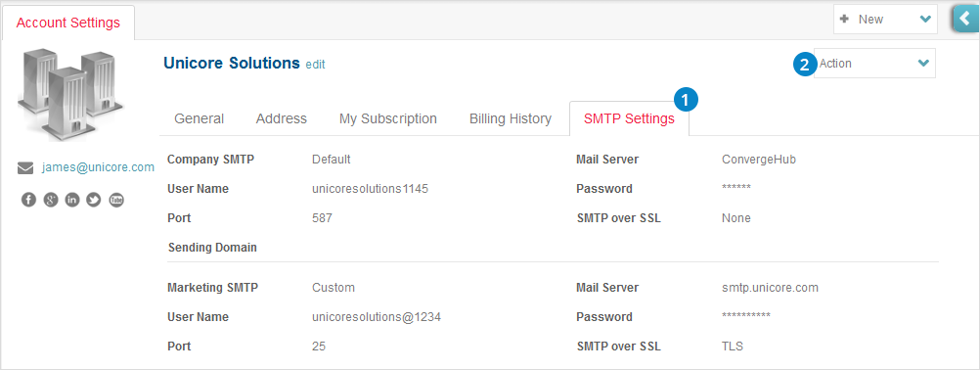Click the james@unicore.com email link
980x370 pixels.
point(98,167)
